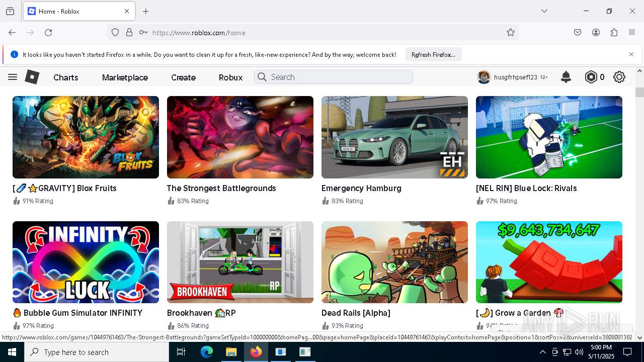Show hidden system tray icons

point(542,352)
